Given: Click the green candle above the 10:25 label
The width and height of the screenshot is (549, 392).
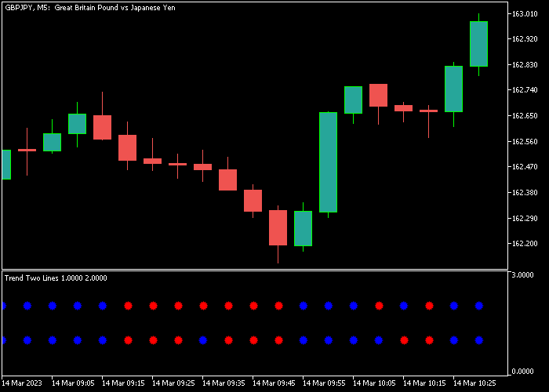Looking at the screenshot, I should pos(454,89).
